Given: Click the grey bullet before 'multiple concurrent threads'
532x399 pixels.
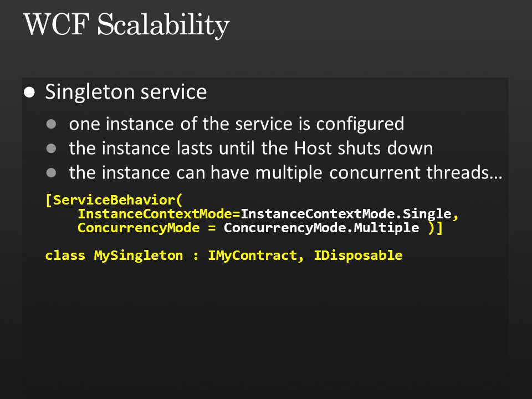Looking at the screenshot, I should tap(51, 173).
